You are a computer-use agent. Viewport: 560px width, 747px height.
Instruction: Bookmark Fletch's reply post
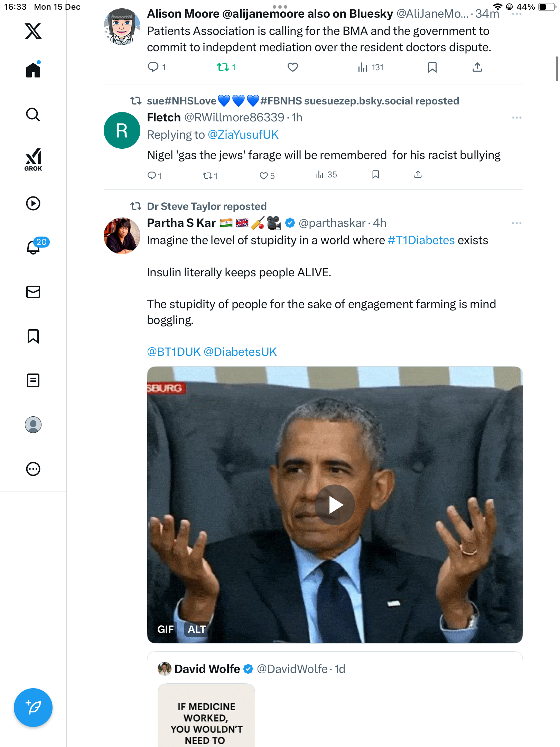[376, 175]
